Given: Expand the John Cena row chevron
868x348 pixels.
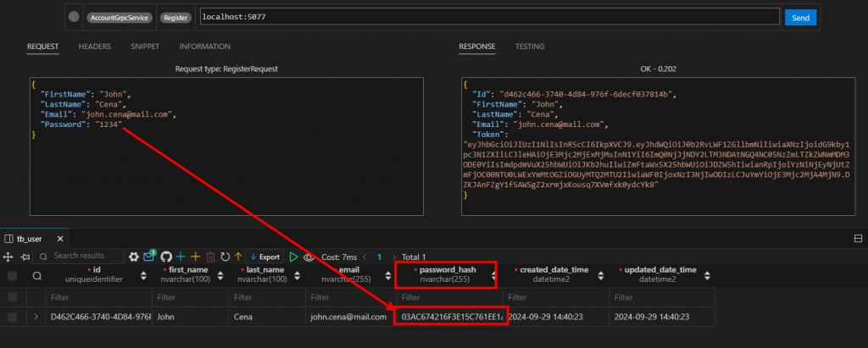Looking at the screenshot, I should point(36,317).
